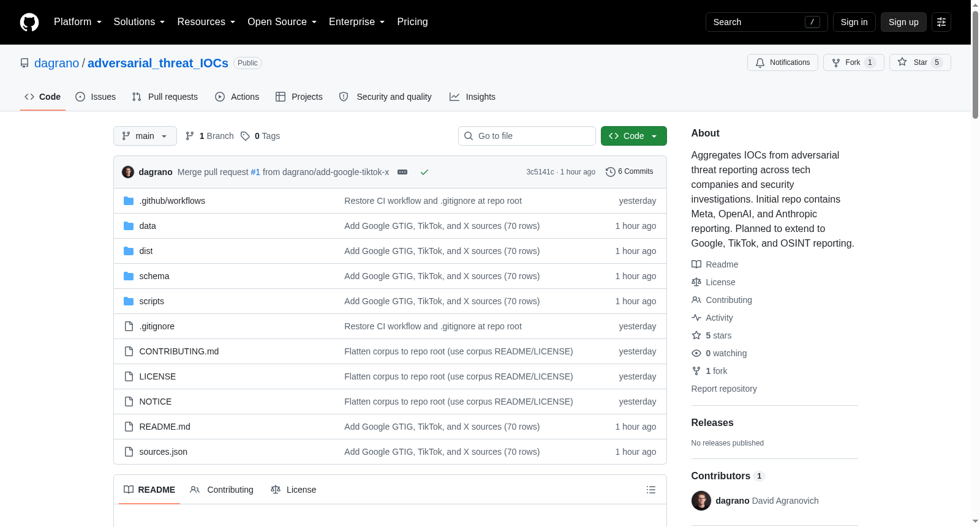Open the Activity link in About
980x527 pixels.
coord(712,318)
